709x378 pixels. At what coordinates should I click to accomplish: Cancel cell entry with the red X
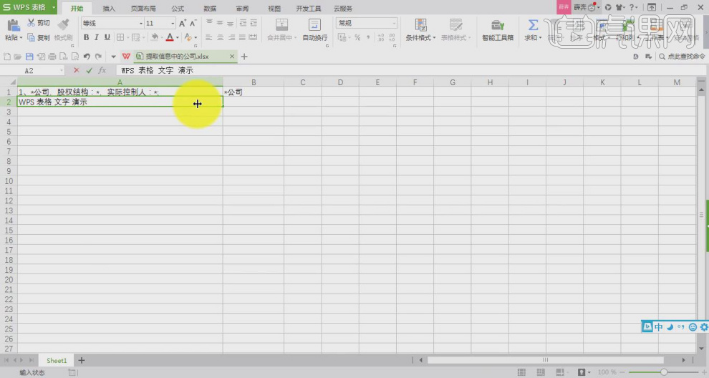point(76,70)
